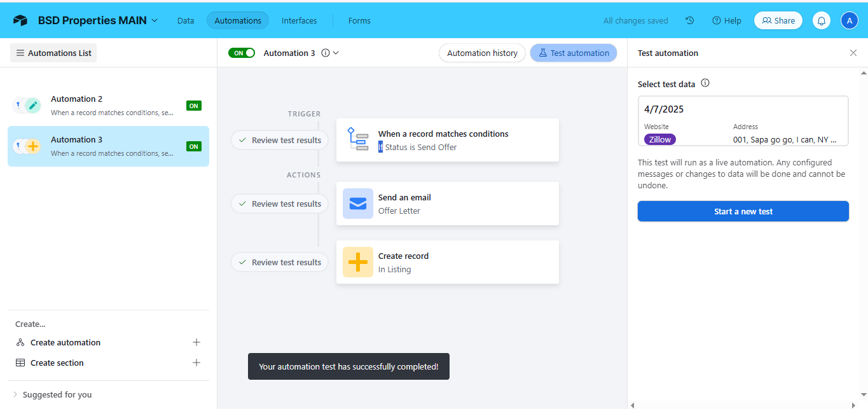Click the plus beside Create section
The height and width of the screenshot is (409, 868).
(x=196, y=363)
